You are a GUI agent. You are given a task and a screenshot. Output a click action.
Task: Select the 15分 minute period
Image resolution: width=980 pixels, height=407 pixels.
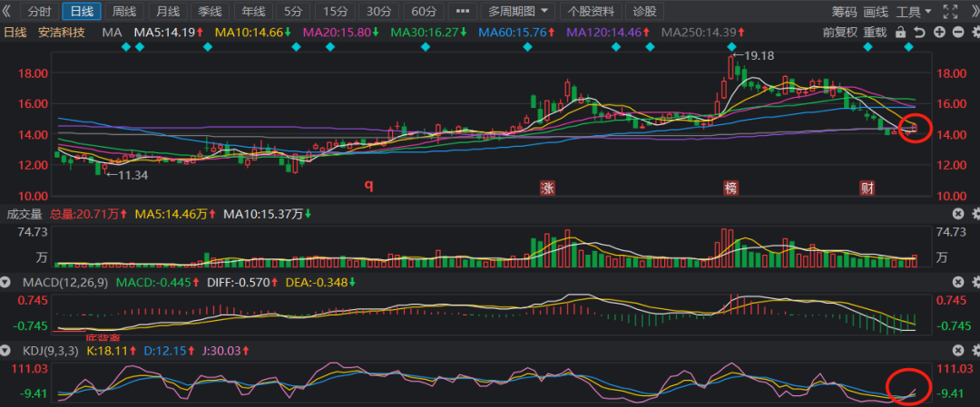[336, 12]
